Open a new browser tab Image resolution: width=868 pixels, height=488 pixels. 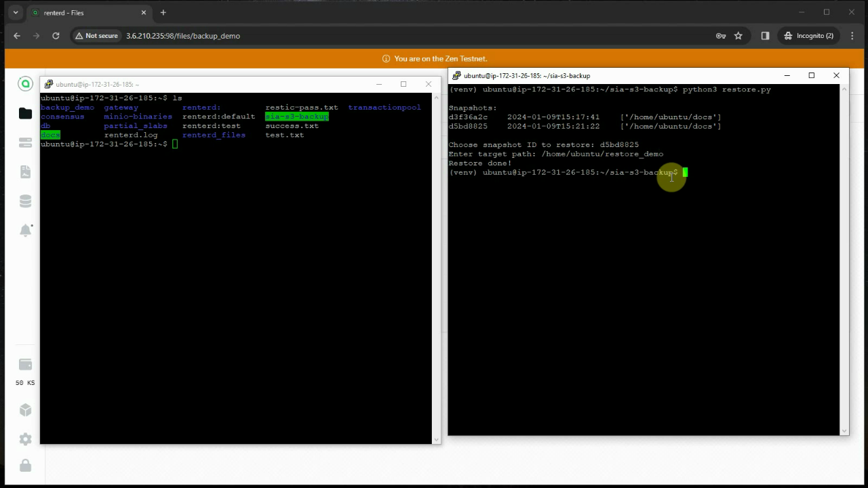pyautogui.click(x=163, y=12)
